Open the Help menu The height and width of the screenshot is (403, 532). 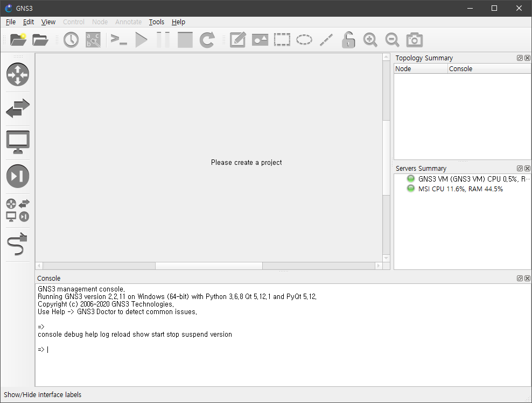point(178,22)
